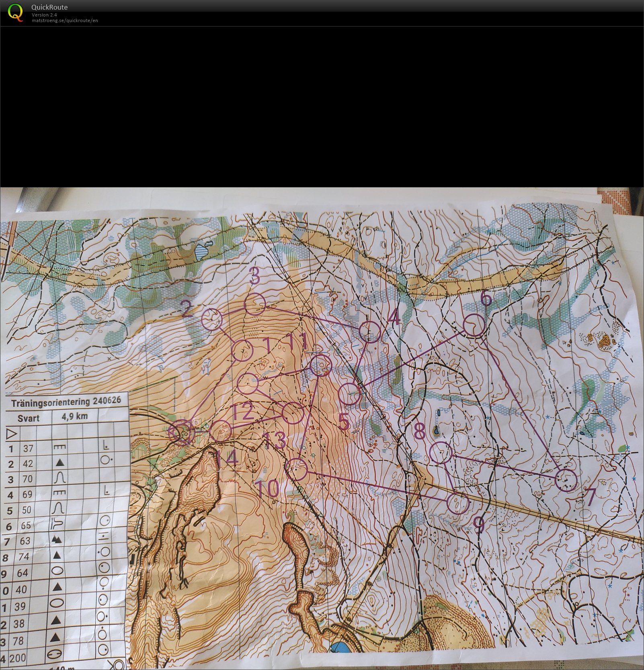The height and width of the screenshot is (670, 644).
Task: Open the matstroeng.se/quickroute/en link
Action: (65, 20)
